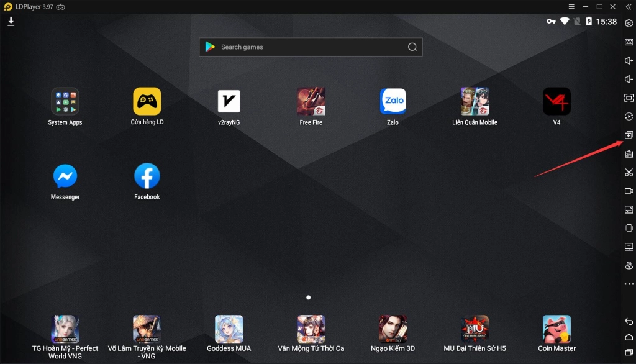Open the System Apps folder
The height and width of the screenshot is (364, 636).
pos(65,101)
